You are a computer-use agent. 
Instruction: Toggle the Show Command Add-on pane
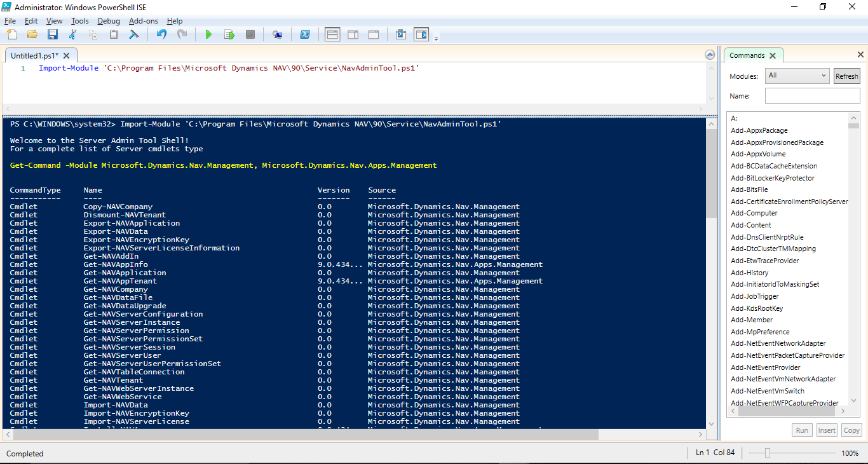[421, 34]
